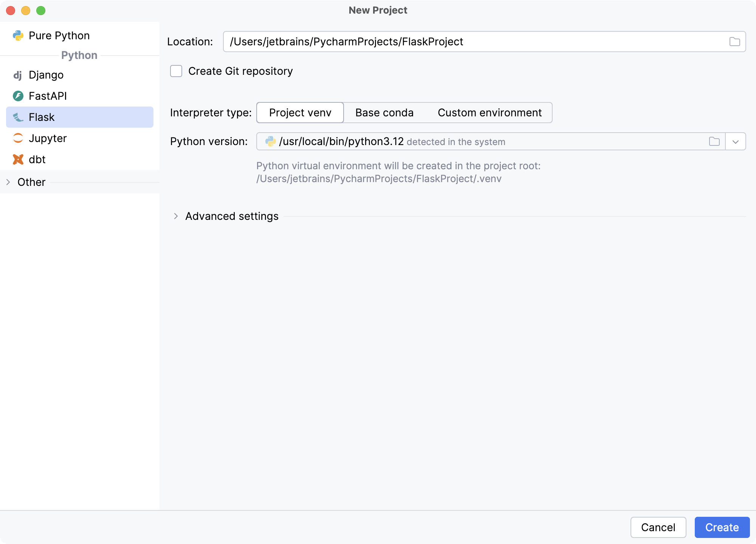Open Python version dropdown arrow
Viewport: 756px width, 544px height.
click(736, 142)
